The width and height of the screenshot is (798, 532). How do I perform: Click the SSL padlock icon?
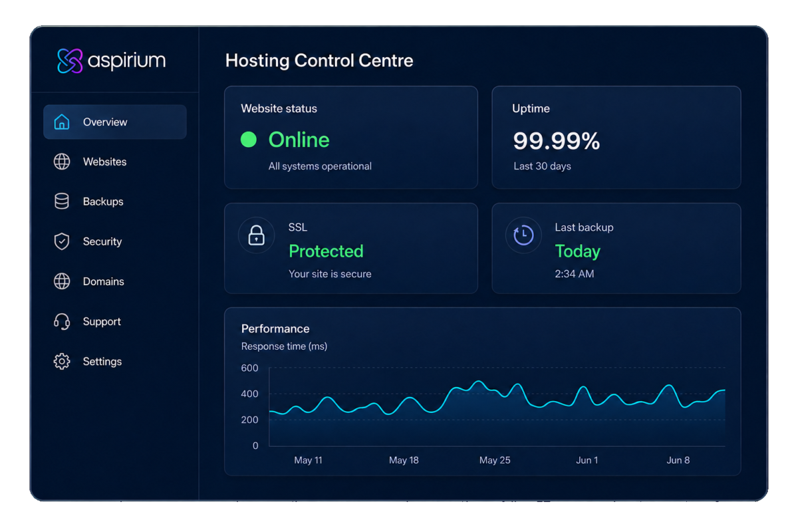click(x=257, y=235)
